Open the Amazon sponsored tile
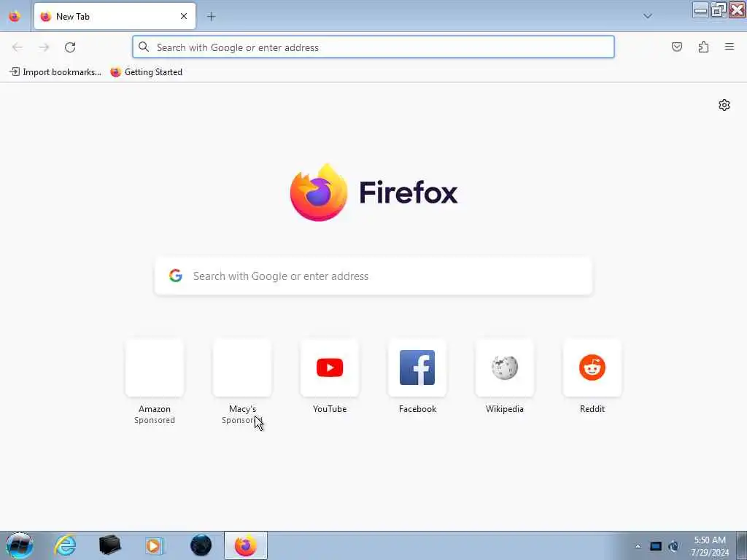The image size is (747, 560). (155, 367)
